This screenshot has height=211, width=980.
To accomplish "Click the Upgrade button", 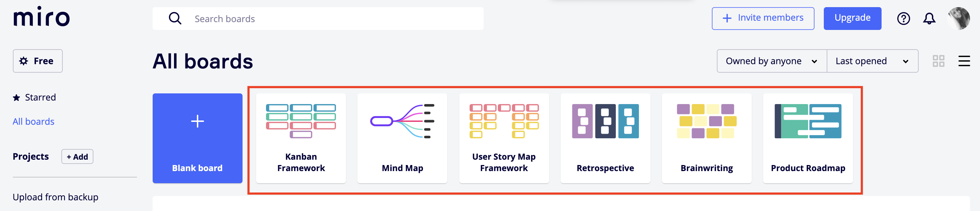I will [x=852, y=18].
